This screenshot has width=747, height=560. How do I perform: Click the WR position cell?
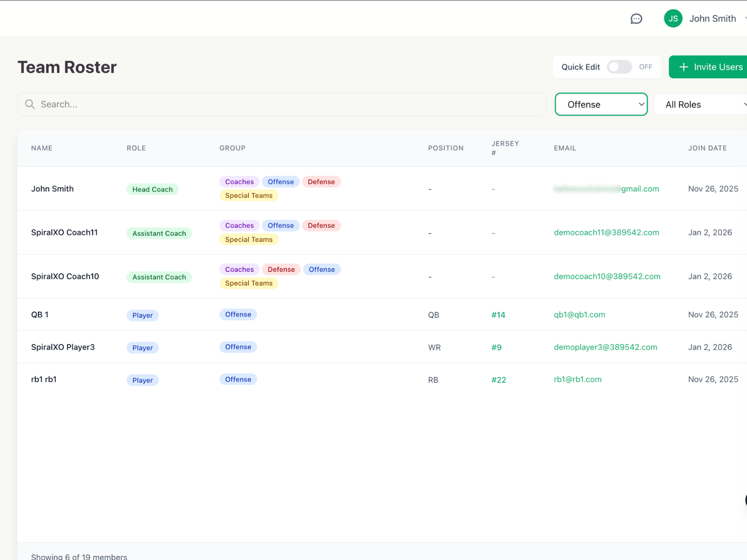(434, 348)
